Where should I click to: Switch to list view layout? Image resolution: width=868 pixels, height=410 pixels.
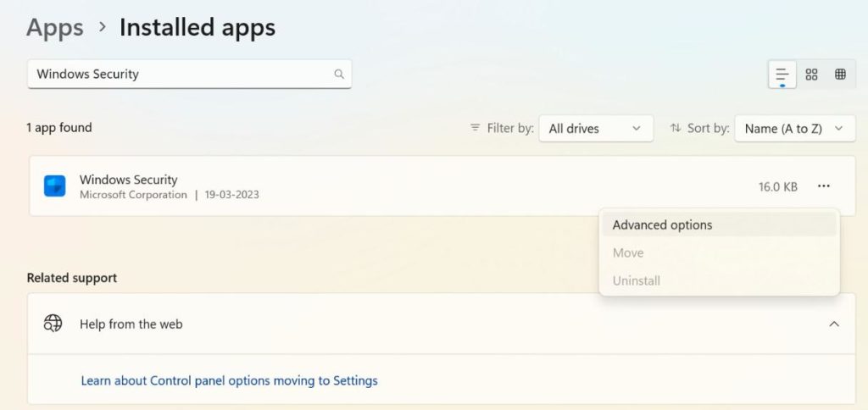pyautogui.click(x=782, y=75)
